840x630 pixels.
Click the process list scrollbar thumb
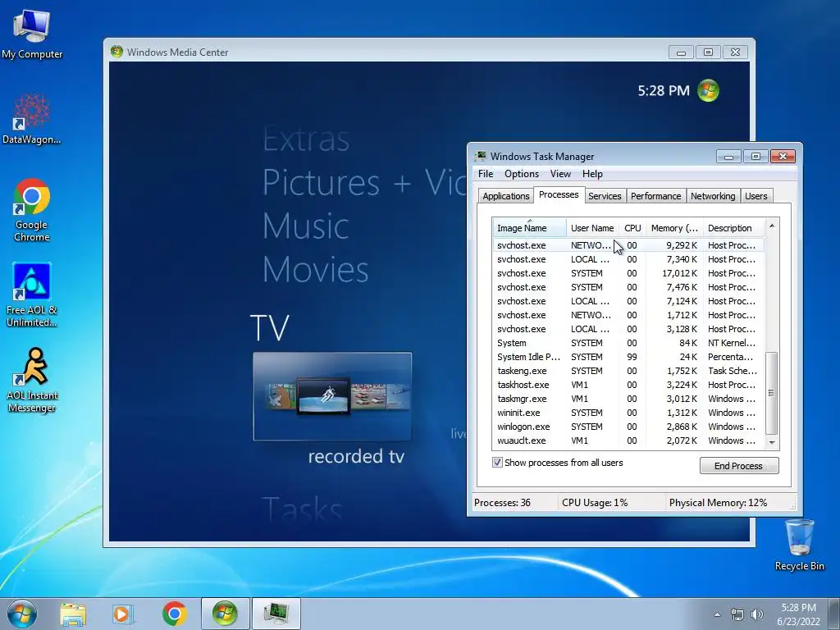772,393
